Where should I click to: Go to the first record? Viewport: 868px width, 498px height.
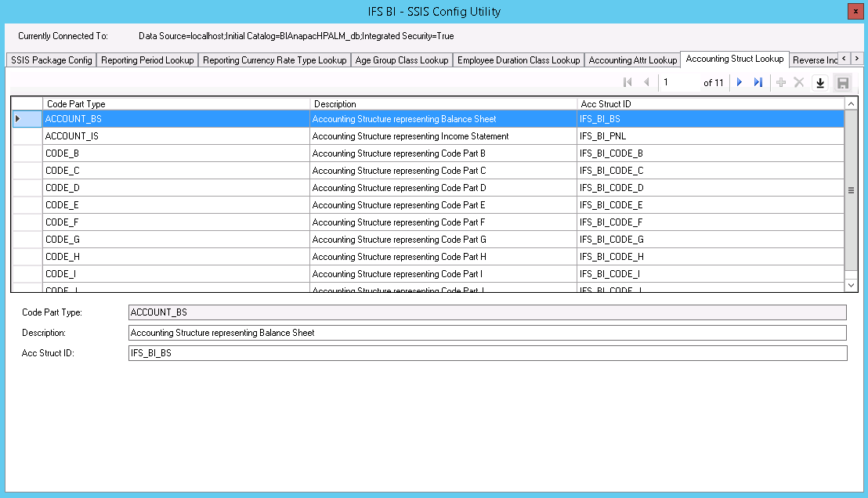click(x=627, y=82)
